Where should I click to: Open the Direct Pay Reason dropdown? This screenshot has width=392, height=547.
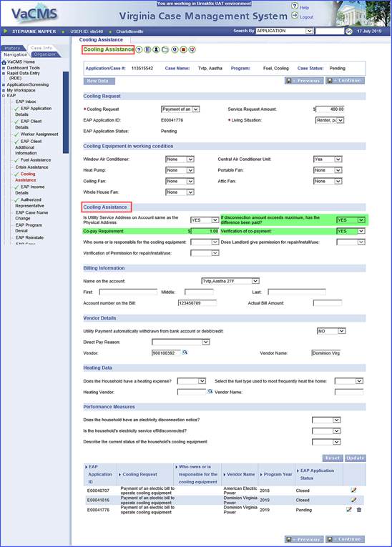(180, 342)
